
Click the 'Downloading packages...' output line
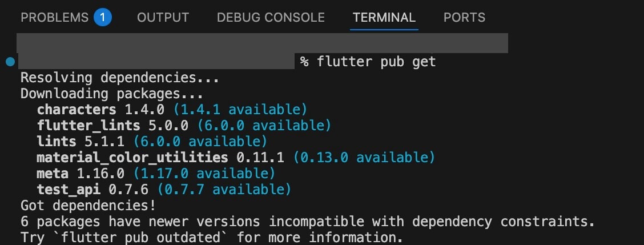click(x=111, y=94)
